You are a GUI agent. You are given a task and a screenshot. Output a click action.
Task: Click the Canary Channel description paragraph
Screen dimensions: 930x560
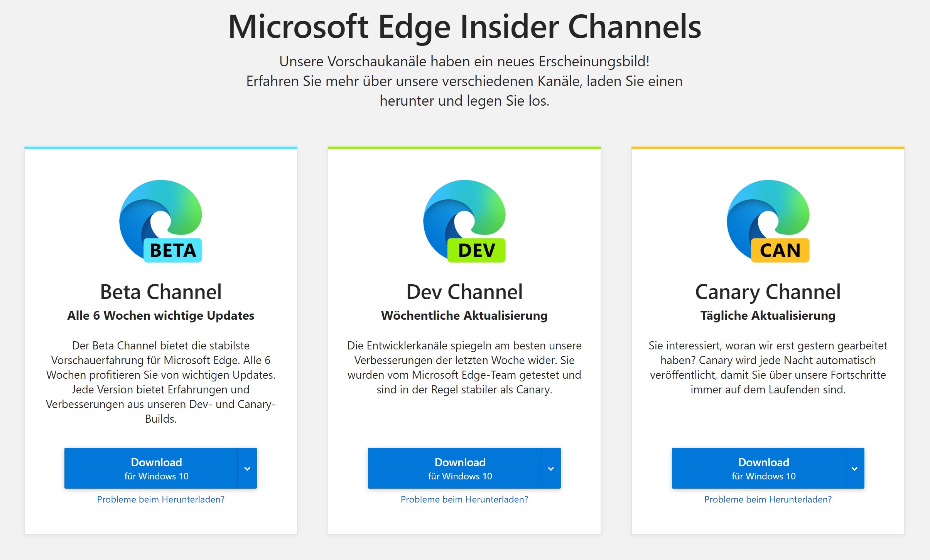click(x=768, y=367)
